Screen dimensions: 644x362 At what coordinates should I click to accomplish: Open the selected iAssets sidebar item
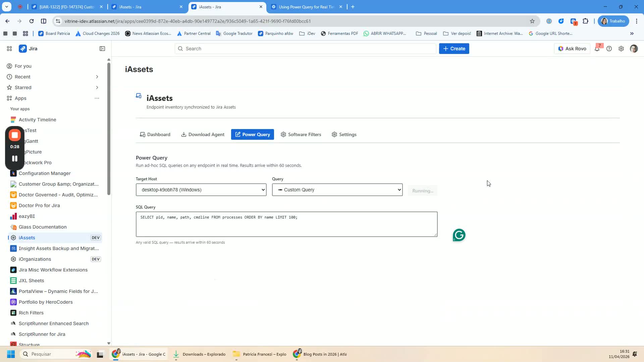coord(55,238)
